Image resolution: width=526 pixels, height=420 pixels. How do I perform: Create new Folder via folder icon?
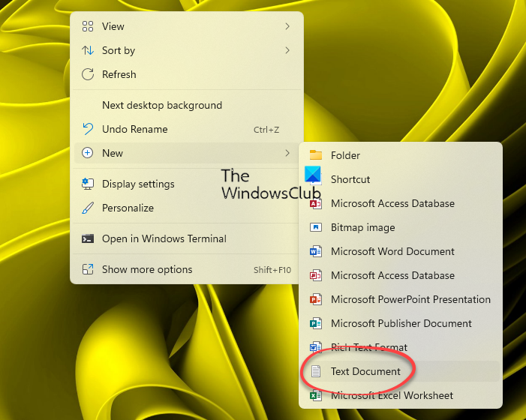315,155
